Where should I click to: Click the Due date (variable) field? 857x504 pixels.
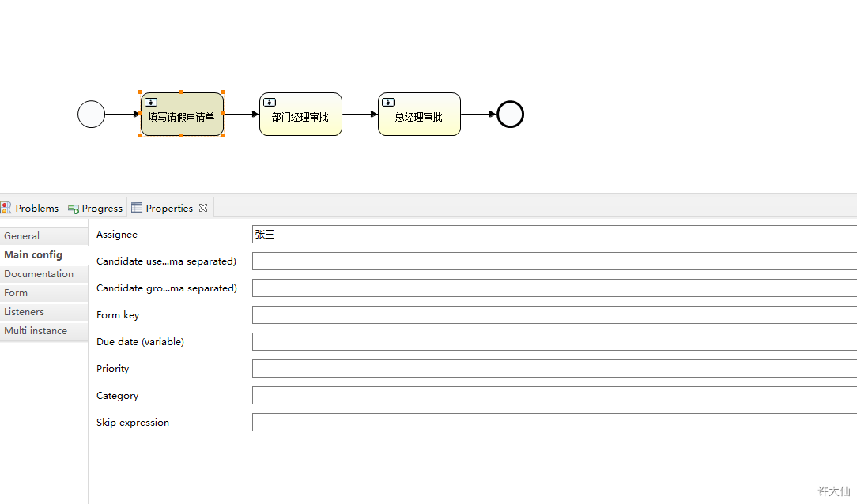[x=554, y=342]
